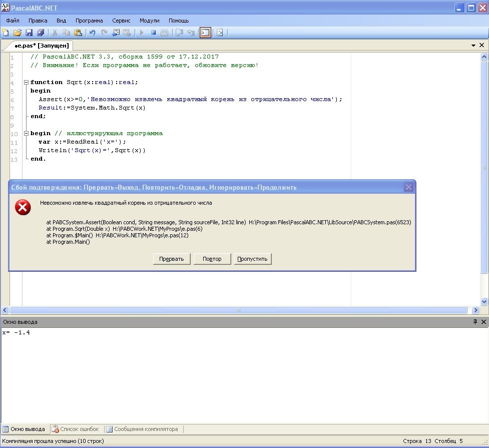Screen dimensions: 489x448
Task: Click the editor vertical scrollbar thumb
Action: tap(484, 167)
